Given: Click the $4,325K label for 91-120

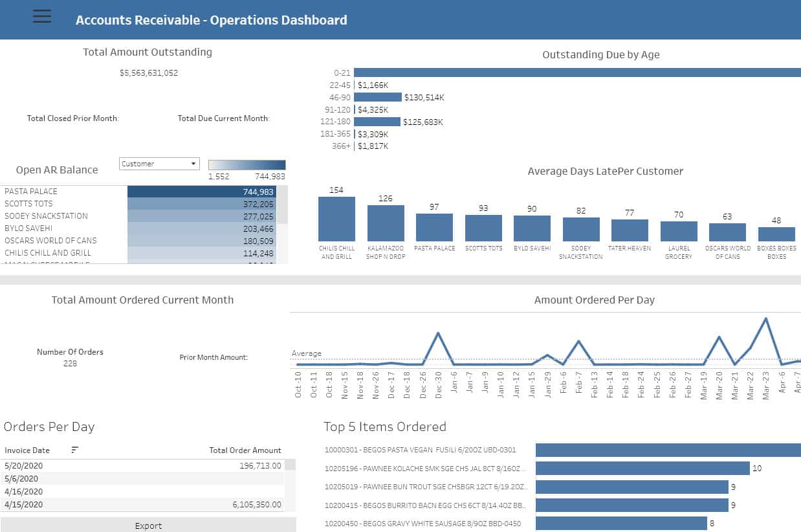Looking at the screenshot, I should click(x=373, y=109).
